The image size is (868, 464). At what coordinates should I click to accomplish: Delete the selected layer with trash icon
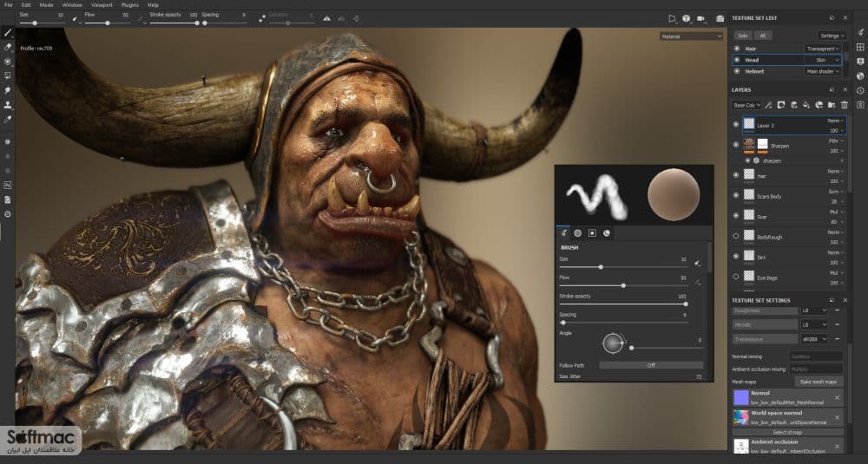click(845, 105)
